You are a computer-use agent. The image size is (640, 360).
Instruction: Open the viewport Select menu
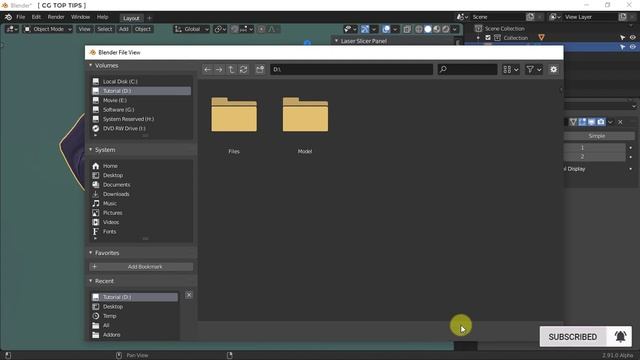[104, 29]
